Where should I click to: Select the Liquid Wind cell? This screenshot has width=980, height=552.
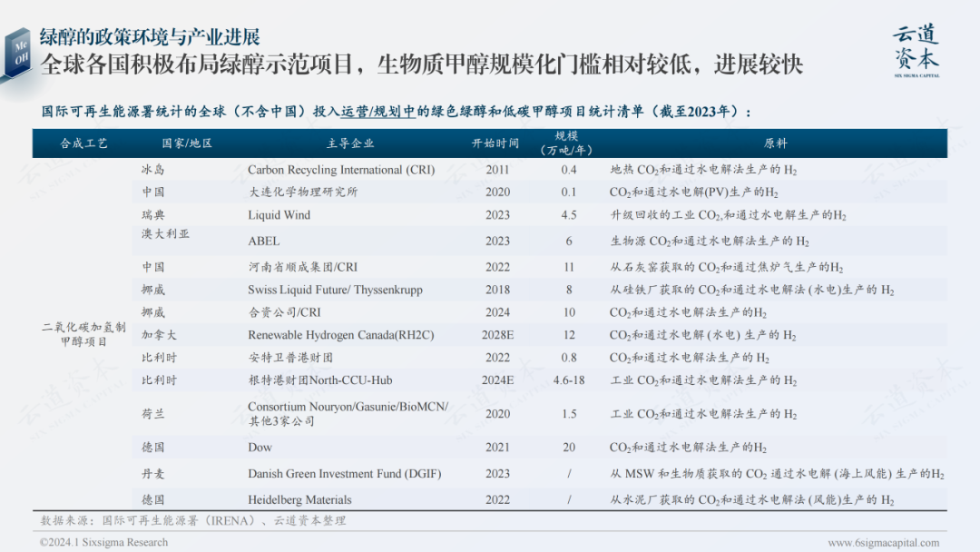click(x=279, y=215)
